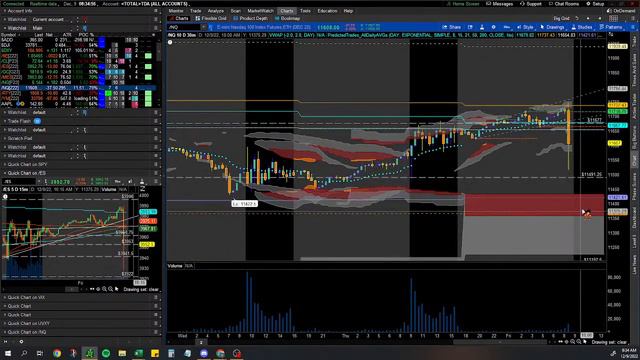Click the Home Screen link
Viewport: 640px width, 360px height.
tap(463, 4)
